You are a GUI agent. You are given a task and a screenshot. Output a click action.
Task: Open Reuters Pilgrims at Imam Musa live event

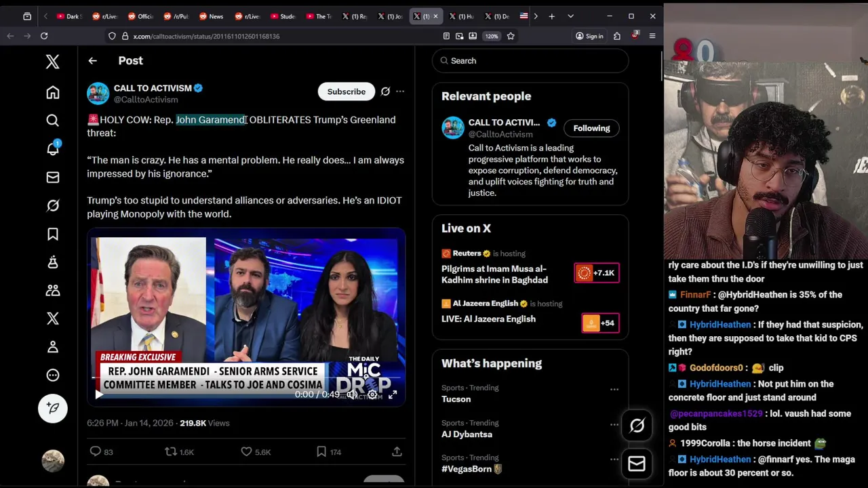[x=494, y=274]
